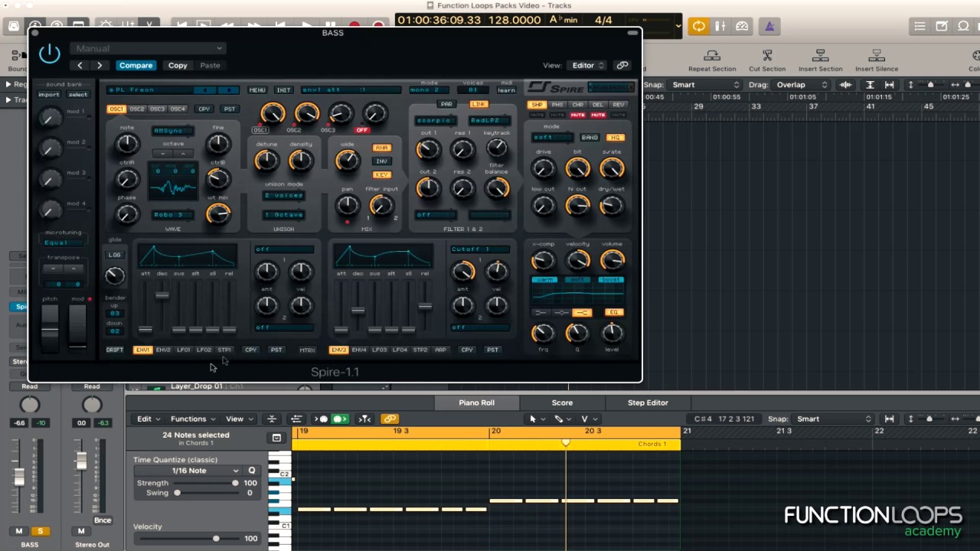Open the Spire MENU button
This screenshot has width=980, height=551.
[x=257, y=90]
